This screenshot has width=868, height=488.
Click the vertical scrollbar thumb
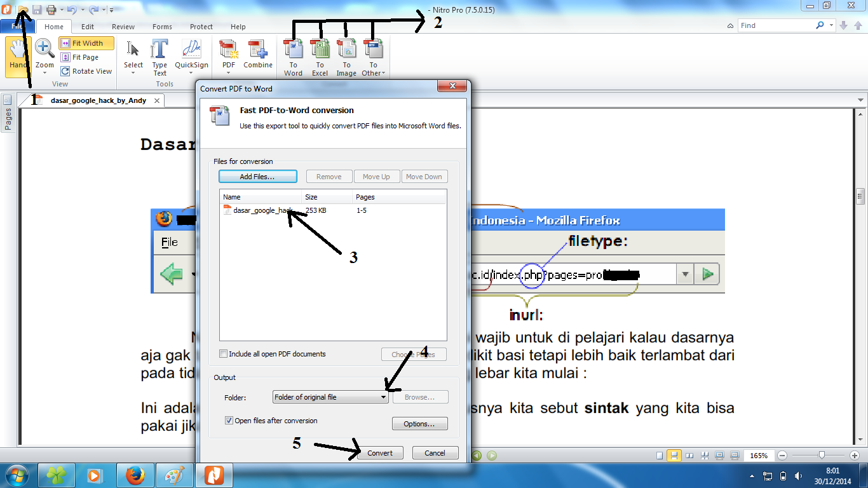tap(861, 196)
